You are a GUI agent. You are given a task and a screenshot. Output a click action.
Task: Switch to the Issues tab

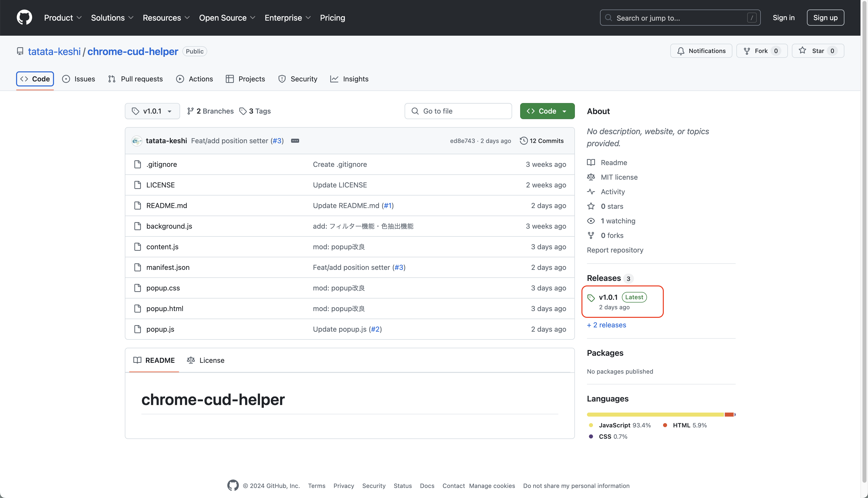78,79
